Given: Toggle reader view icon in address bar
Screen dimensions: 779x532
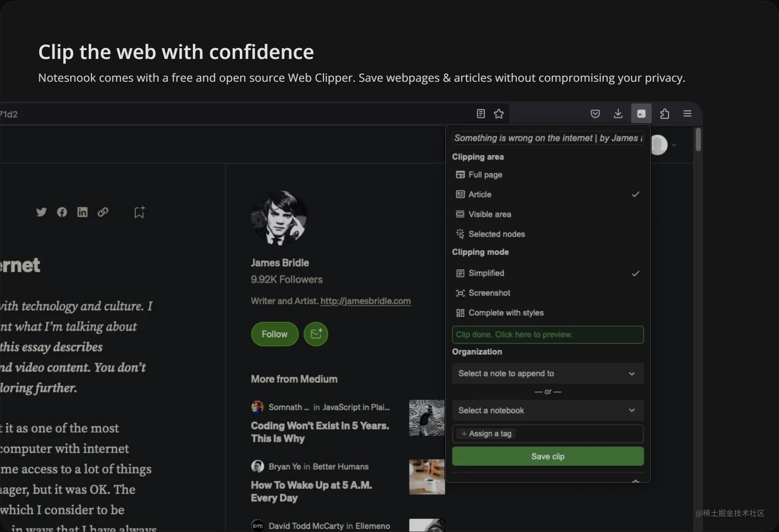Looking at the screenshot, I should [481, 114].
